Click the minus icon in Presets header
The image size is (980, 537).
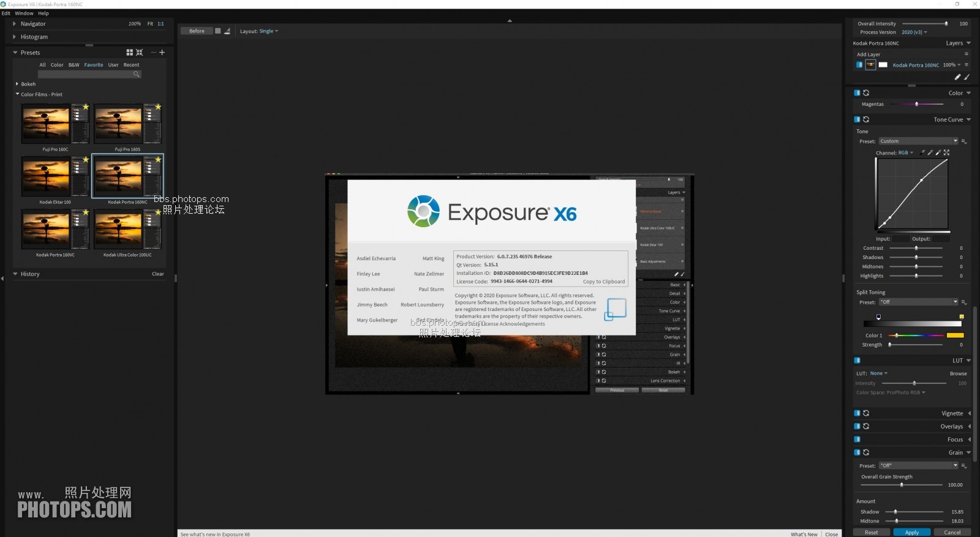(154, 53)
